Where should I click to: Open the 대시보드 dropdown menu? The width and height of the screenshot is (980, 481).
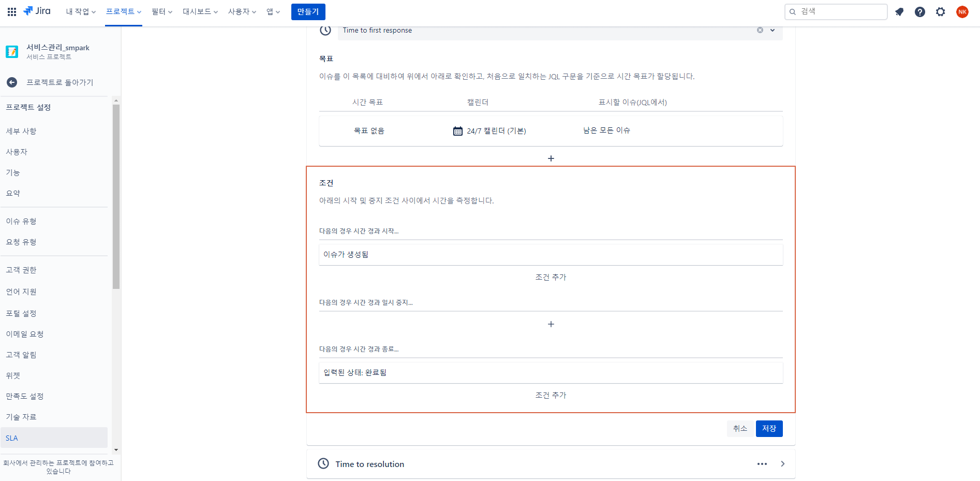coord(200,11)
